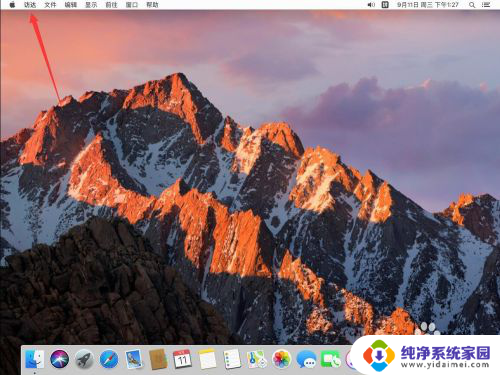
Task: Open the 访达 (Finder) menu
Action: 30,5
